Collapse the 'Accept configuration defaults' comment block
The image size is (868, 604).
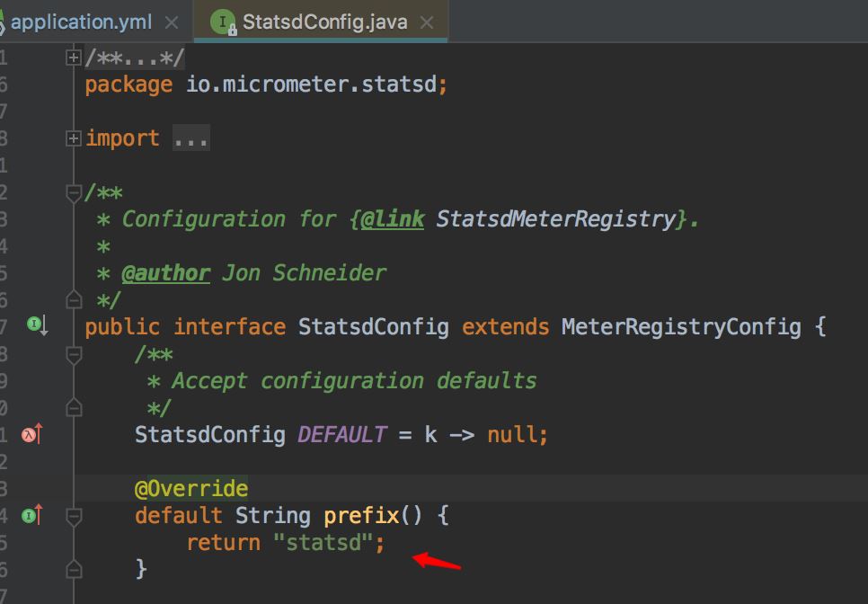click(74, 354)
